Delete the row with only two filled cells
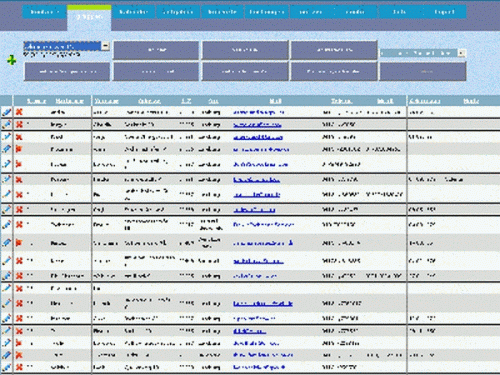The height and width of the screenshot is (375, 500). point(19,288)
